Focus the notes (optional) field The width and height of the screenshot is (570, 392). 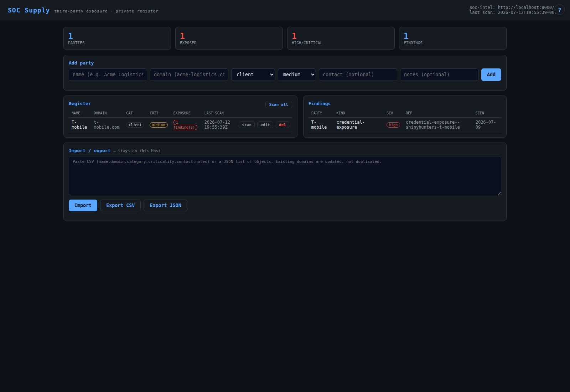[x=439, y=74]
